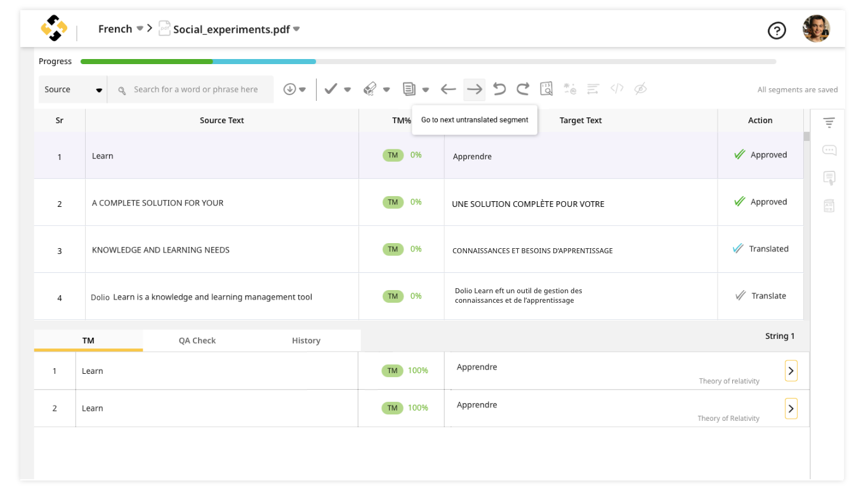Image resolution: width=868 pixels, height=490 pixels.
Task: Go to previous segment left arrow
Action: [x=449, y=89]
